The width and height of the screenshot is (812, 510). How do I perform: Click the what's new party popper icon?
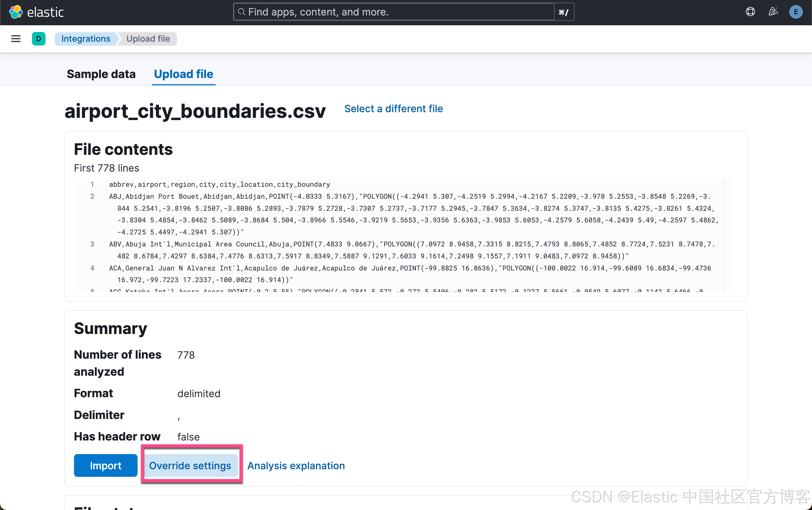[773, 11]
